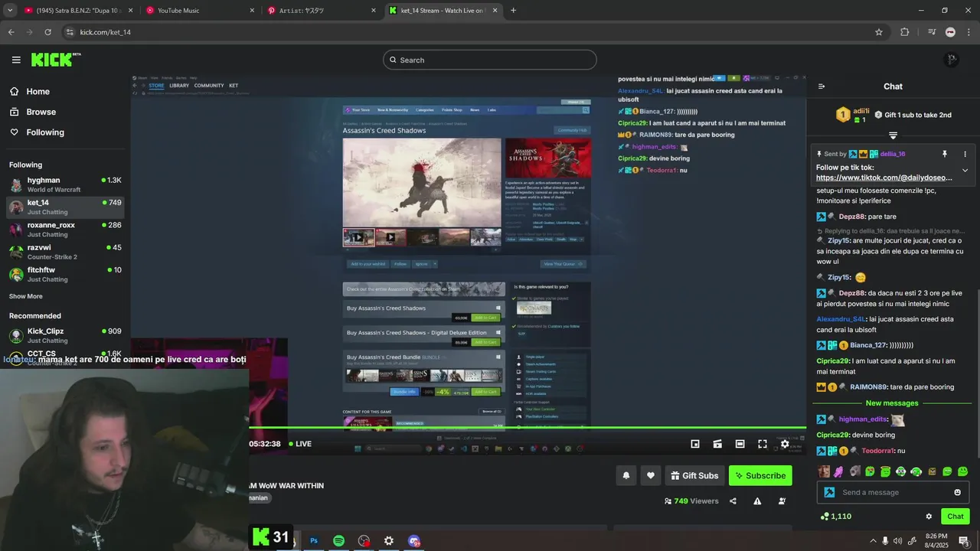
Task: Switch to YouTube Music browser tab
Action: 199,11
